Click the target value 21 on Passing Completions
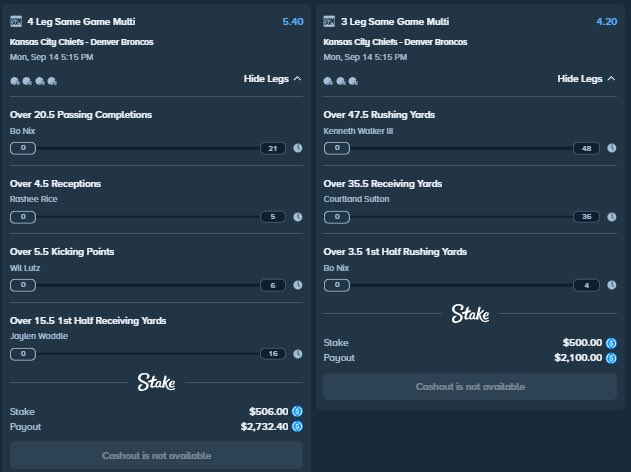This screenshot has width=631, height=472. [273, 148]
